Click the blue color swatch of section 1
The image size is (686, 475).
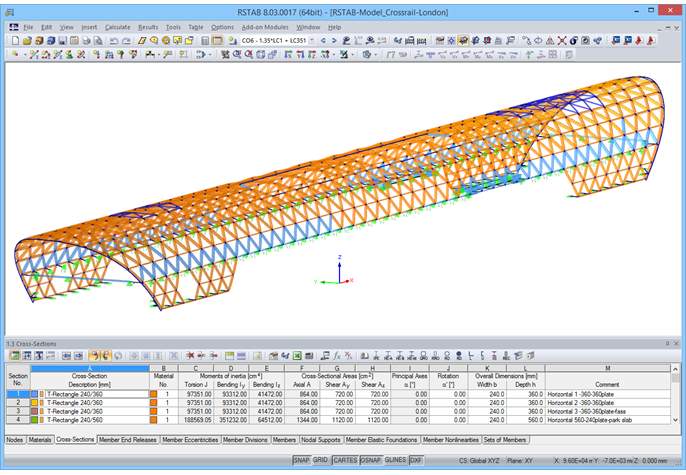[35, 394]
